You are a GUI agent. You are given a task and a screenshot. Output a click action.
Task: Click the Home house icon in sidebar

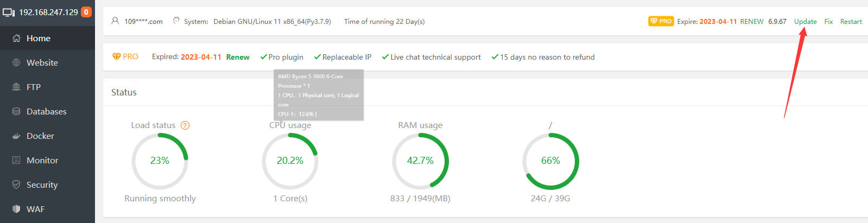point(16,39)
